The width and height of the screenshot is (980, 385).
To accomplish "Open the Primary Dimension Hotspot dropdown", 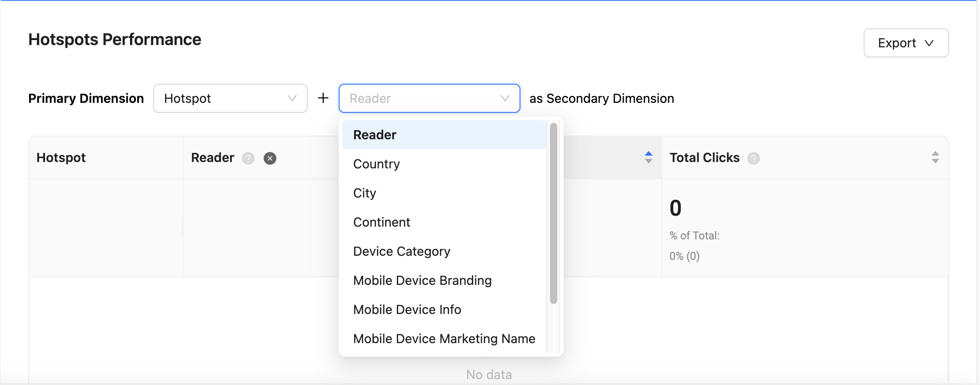I will tap(230, 98).
